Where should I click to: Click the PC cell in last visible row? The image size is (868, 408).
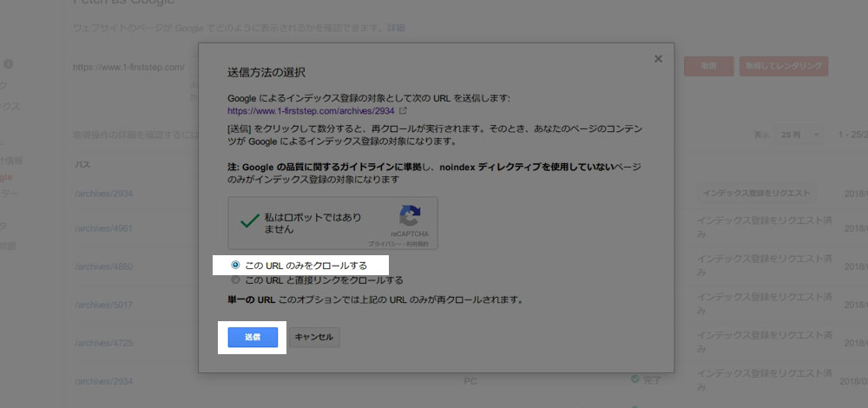[x=470, y=381]
